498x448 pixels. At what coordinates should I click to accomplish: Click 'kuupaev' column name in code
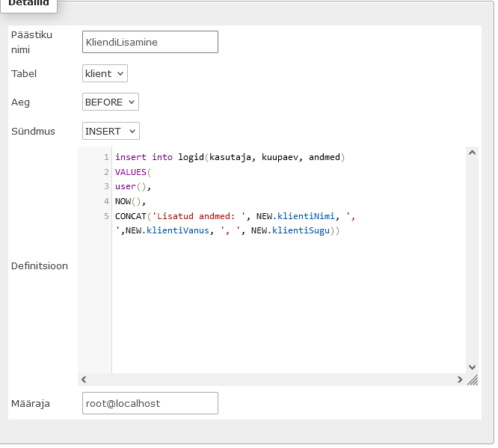[x=280, y=157]
